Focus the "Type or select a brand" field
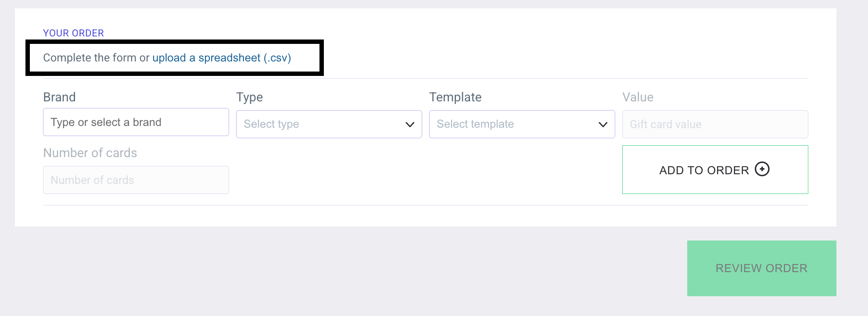This screenshot has width=868, height=316. pyautogui.click(x=136, y=122)
